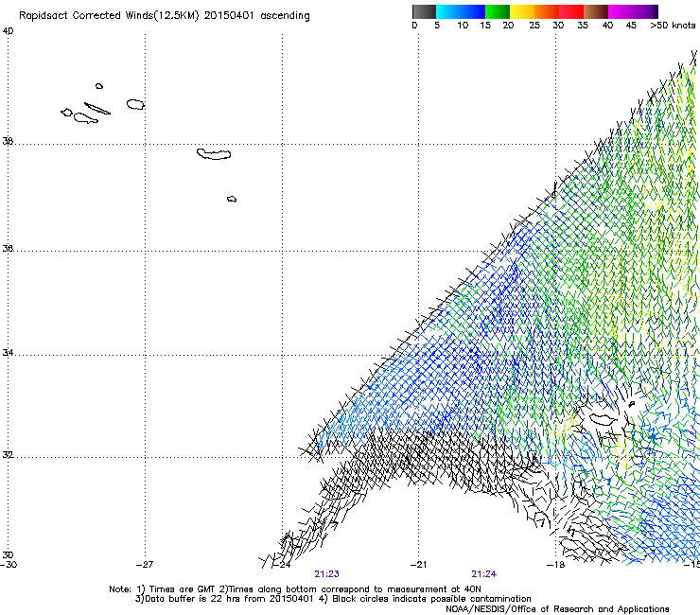Click the blue 10-15 knots legend swatch
Screen dimensions: 700x615
pyautogui.click(x=473, y=11)
